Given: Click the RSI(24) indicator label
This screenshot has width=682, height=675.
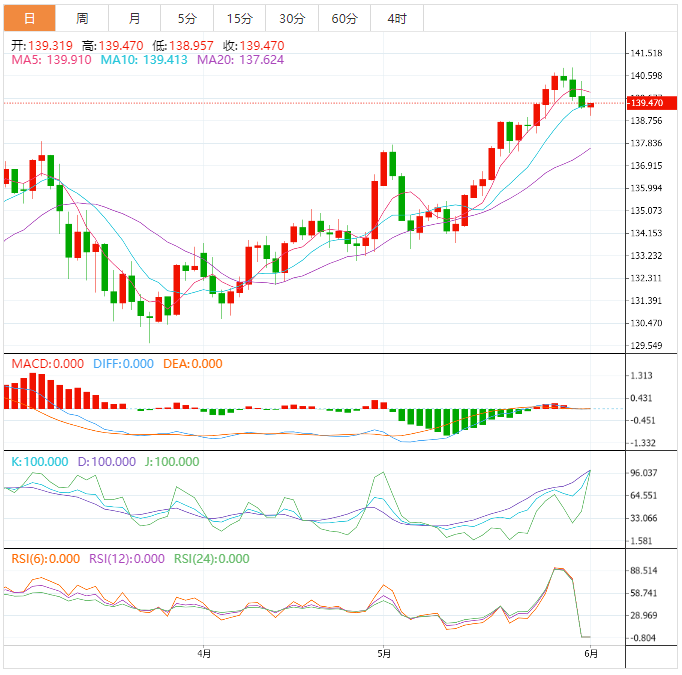Looking at the screenshot, I should [211, 559].
